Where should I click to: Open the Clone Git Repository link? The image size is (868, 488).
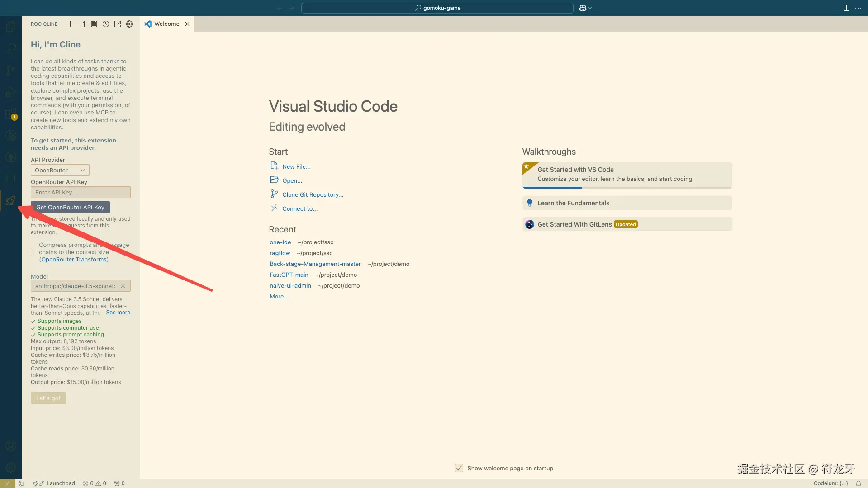(313, 194)
